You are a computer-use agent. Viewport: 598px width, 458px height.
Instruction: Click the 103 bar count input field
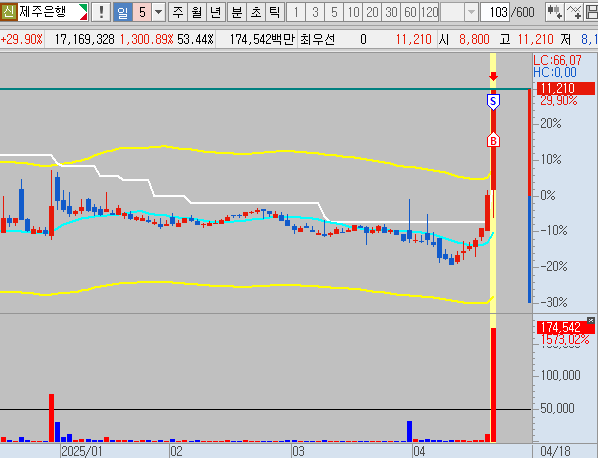(x=495, y=12)
